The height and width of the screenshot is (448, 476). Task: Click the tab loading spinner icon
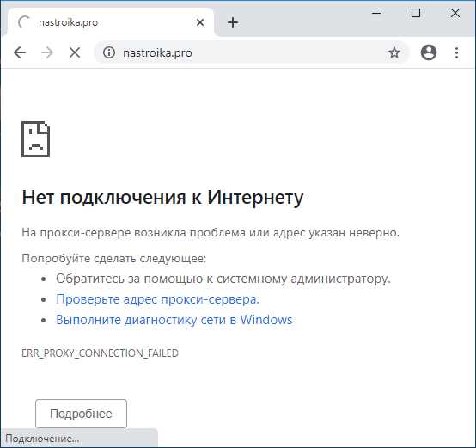pos(24,22)
